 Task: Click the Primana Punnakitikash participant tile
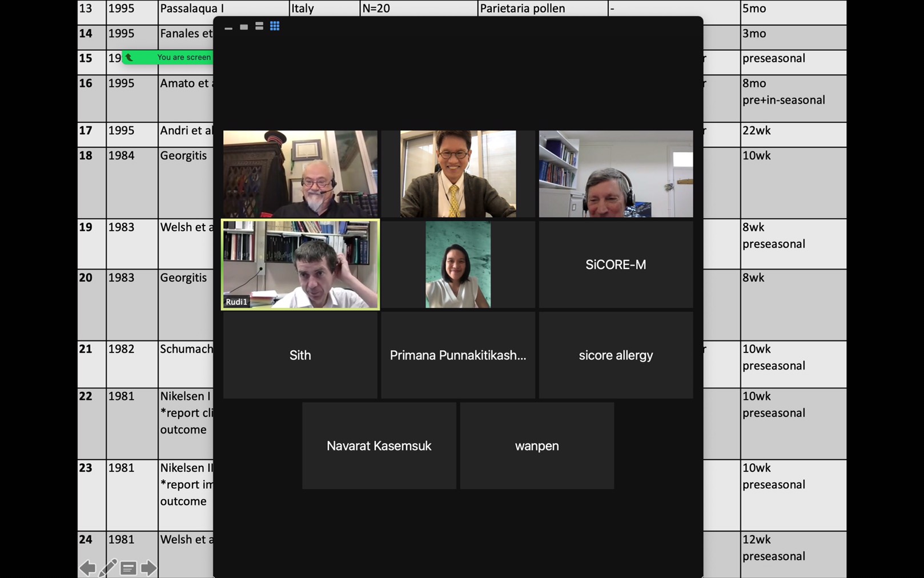(458, 355)
